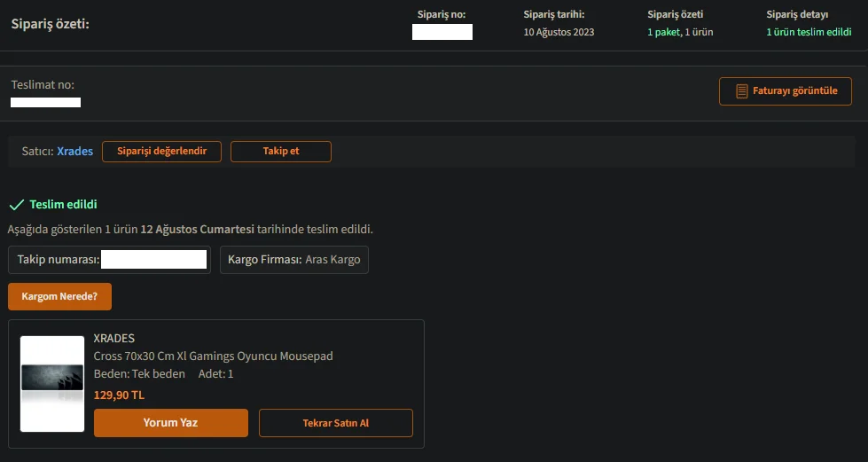The height and width of the screenshot is (462, 868).
Task: Click the 1 ürün teslim edildi link
Action: click(x=809, y=32)
